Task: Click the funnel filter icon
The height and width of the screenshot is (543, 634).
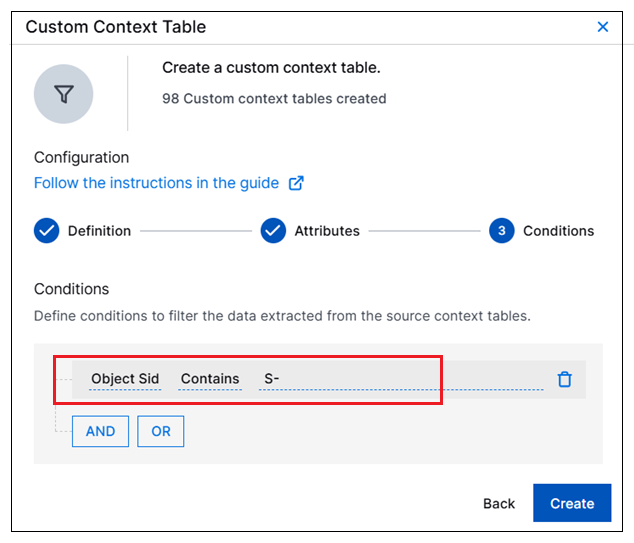Action: [x=64, y=94]
